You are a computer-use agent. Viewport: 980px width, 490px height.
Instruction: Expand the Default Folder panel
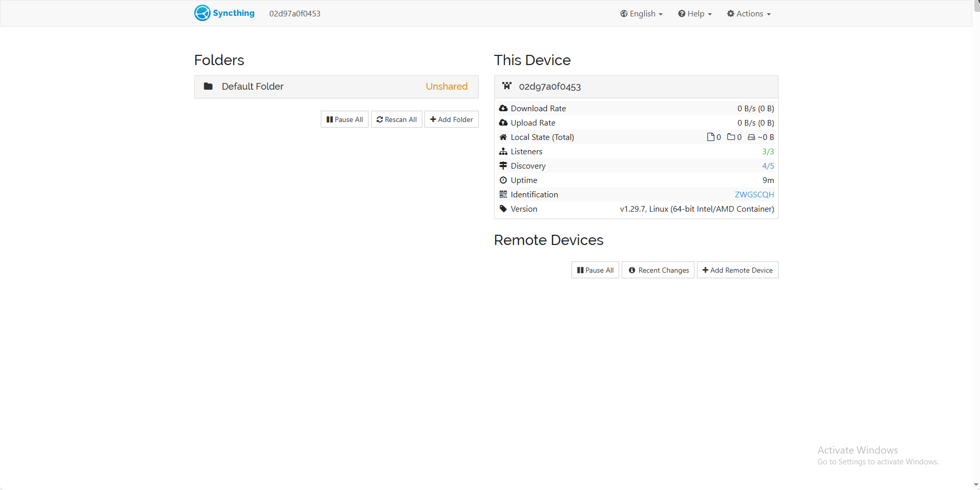tap(336, 87)
